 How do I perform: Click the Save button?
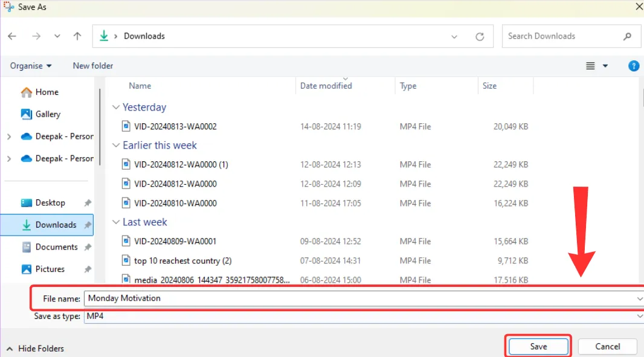pyautogui.click(x=538, y=346)
